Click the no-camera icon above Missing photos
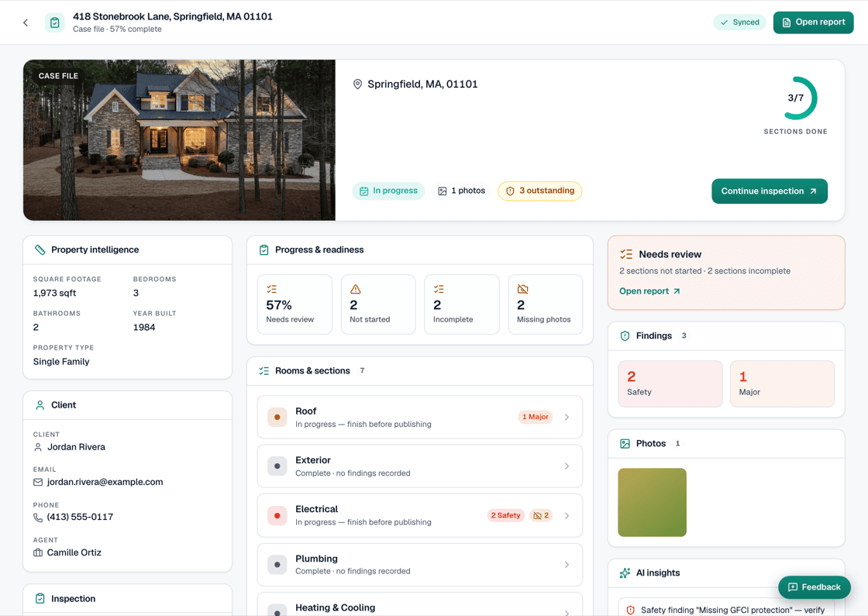The image size is (868, 616). (522, 289)
